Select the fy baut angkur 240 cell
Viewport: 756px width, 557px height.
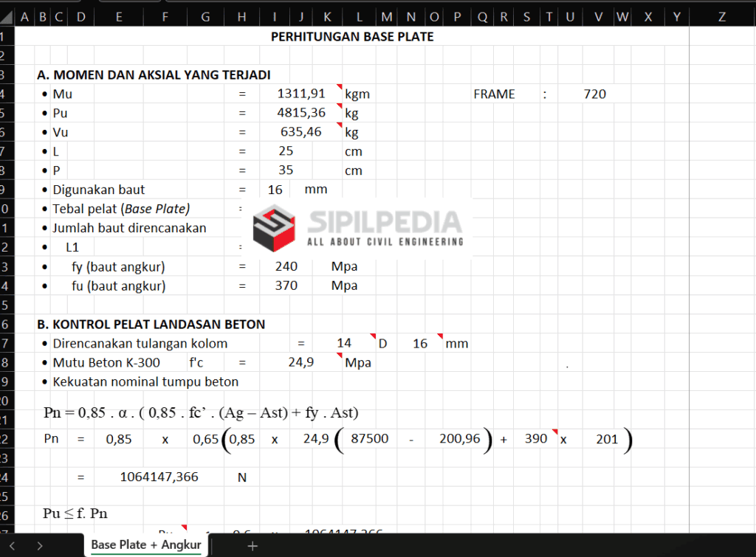tap(286, 266)
